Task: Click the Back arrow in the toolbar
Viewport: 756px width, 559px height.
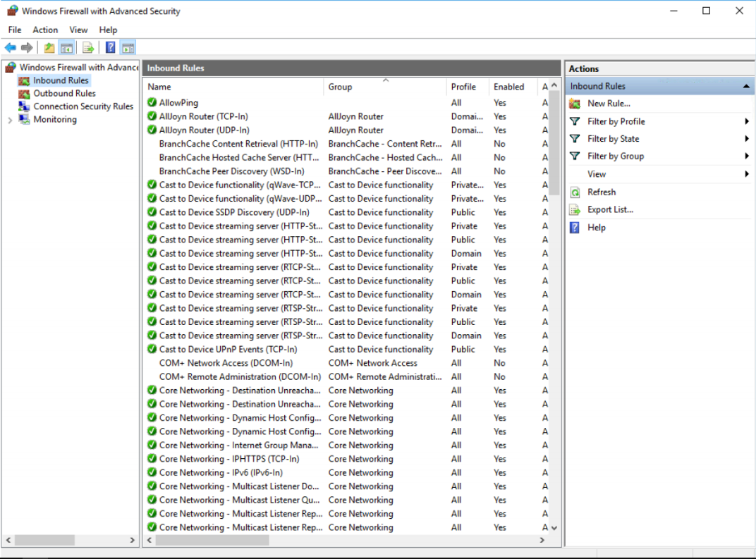Action: point(10,47)
